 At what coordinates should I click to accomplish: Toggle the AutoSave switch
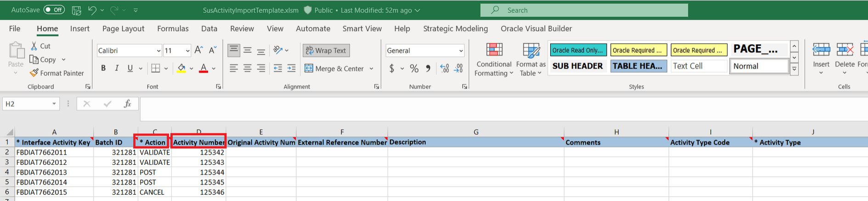point(54,10)
